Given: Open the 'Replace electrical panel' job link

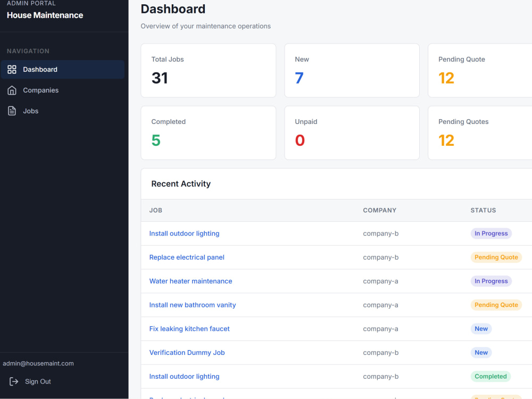Looking at the screenshot, I should tap(187, 257).
